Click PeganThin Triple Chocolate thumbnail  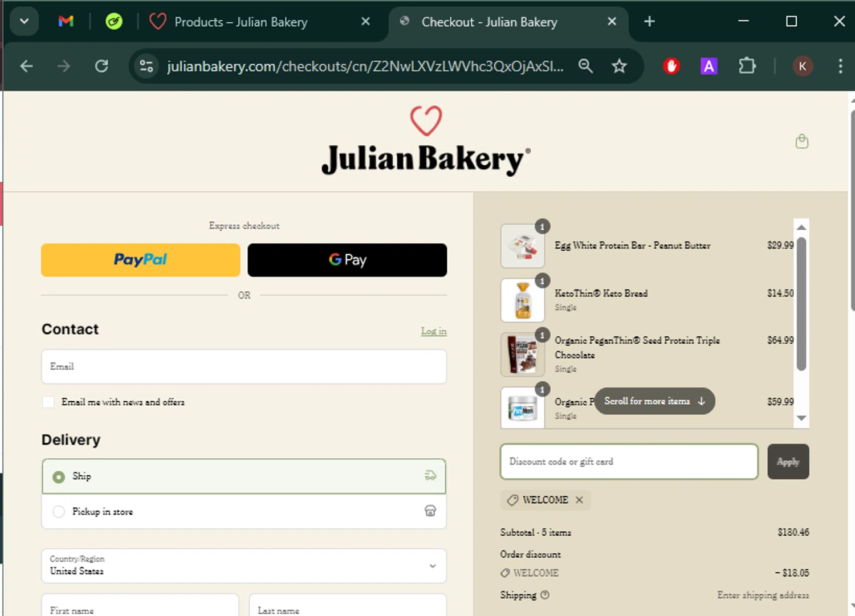click(x=523, y=355)
